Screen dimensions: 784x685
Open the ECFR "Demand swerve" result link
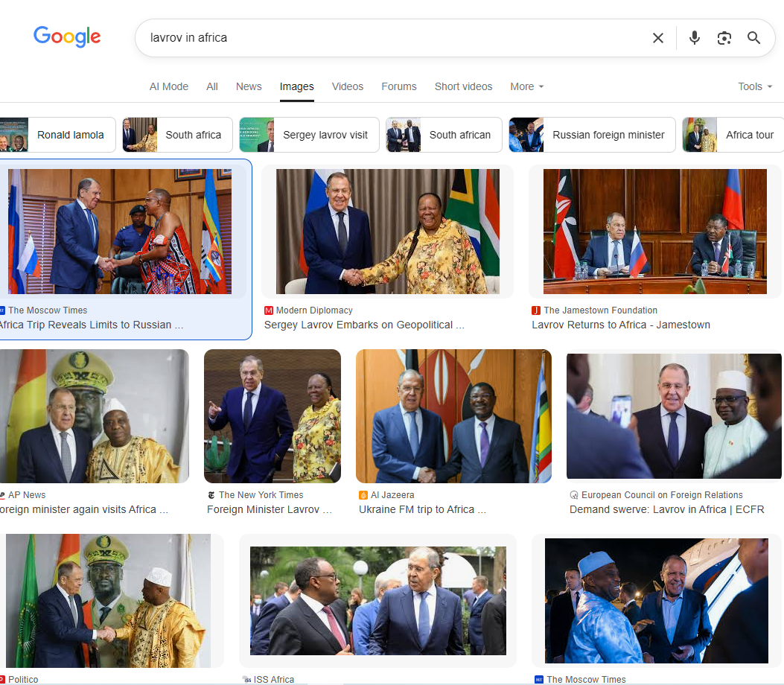[x=666, y=509]
